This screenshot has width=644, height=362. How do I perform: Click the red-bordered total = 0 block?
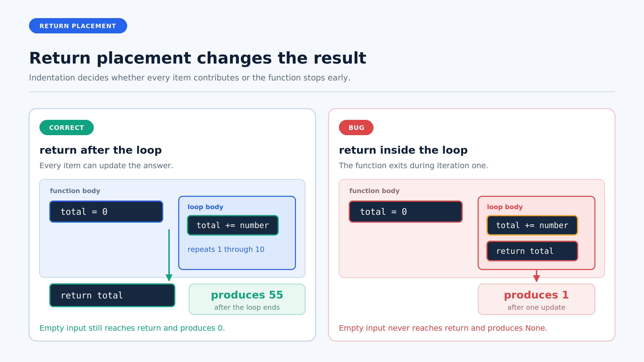406,212
